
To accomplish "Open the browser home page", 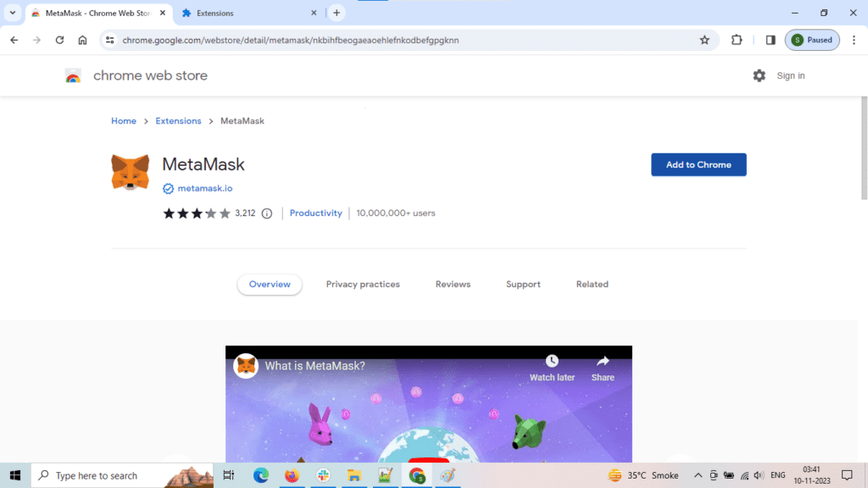I will pos(82,40).
